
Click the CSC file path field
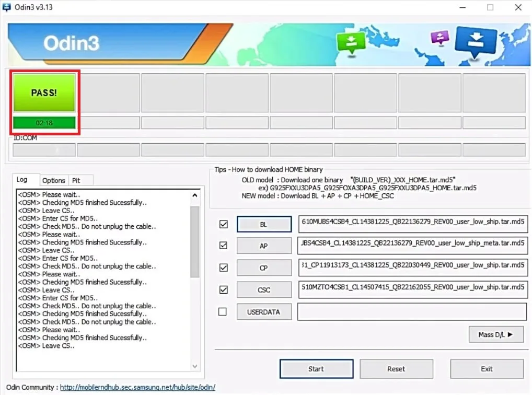(x=413, y=290)
